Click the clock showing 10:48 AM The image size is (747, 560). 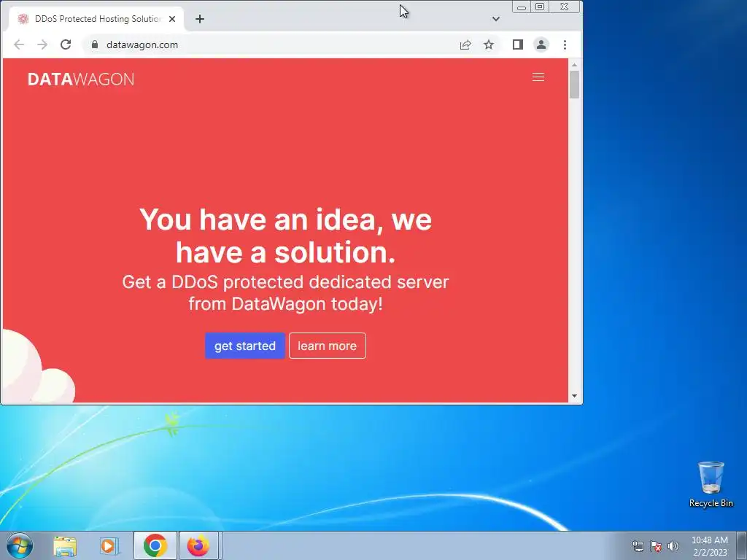click(710, 546)
